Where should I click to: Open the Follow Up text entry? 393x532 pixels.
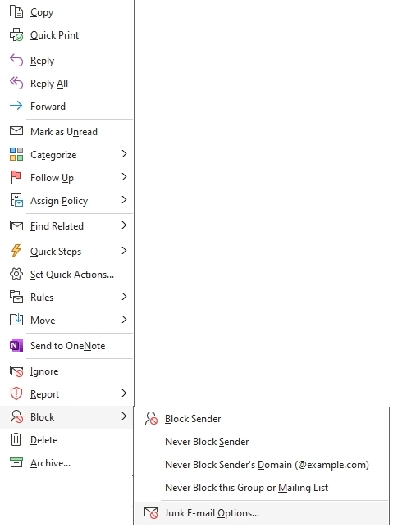pos(52,178)
